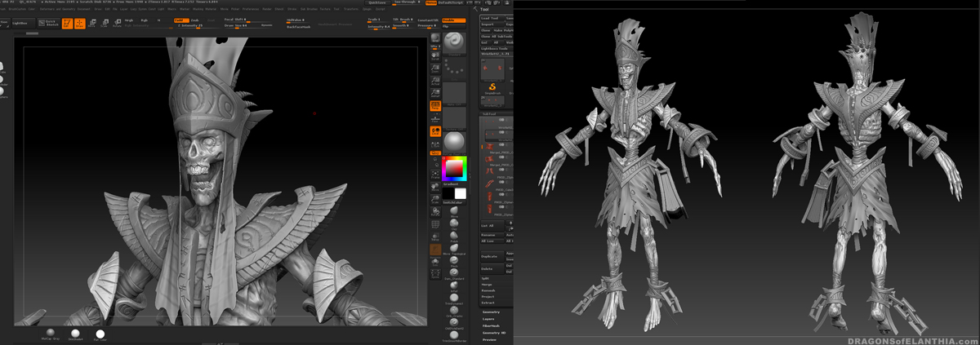Toggle Draw mode on top shelf
The image size is (980, 345).
tap(79, 23)
